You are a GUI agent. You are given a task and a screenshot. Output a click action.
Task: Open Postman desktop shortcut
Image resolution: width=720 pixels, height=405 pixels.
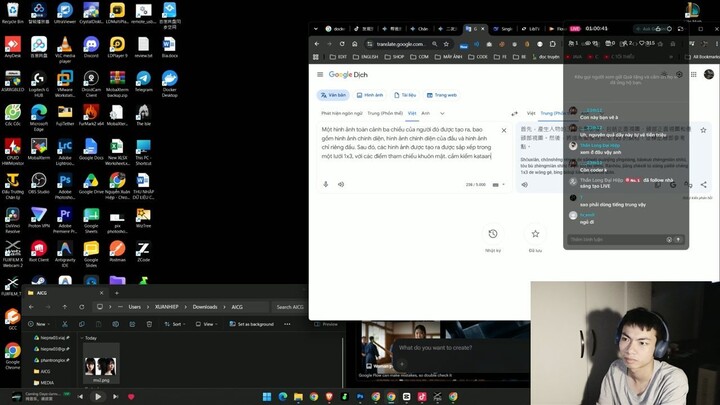click(117, 251)
